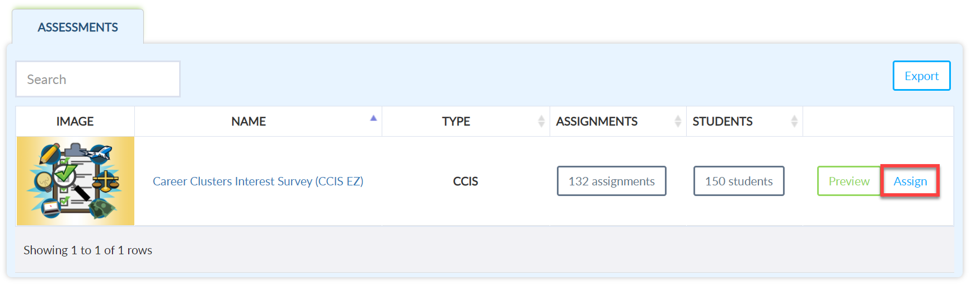The height and width of the screenshot is (289, 980).
Task: Click the Students column header text
Action: (723, 122)
